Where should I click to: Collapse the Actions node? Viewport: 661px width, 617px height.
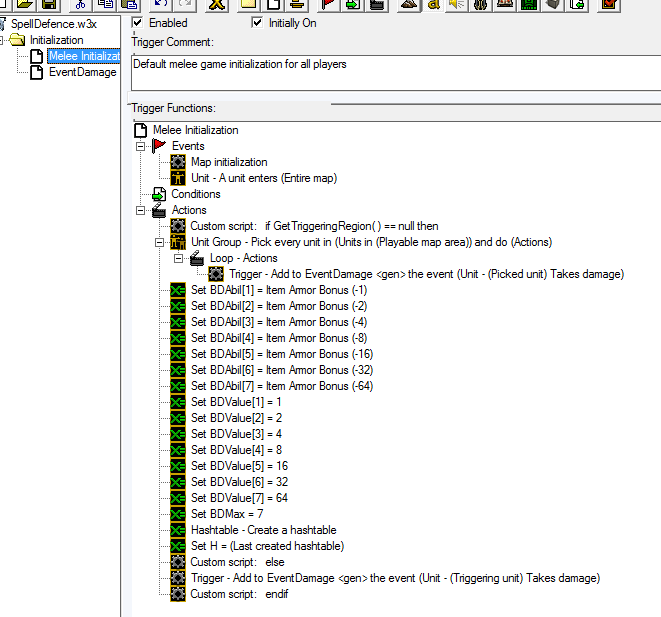click(140, 210)
